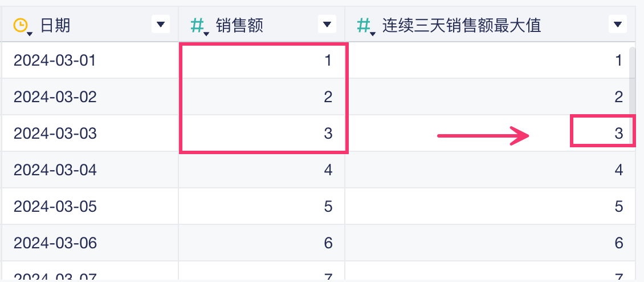Expand the 销售额 column filter dropdown

(x=327, y=24)
